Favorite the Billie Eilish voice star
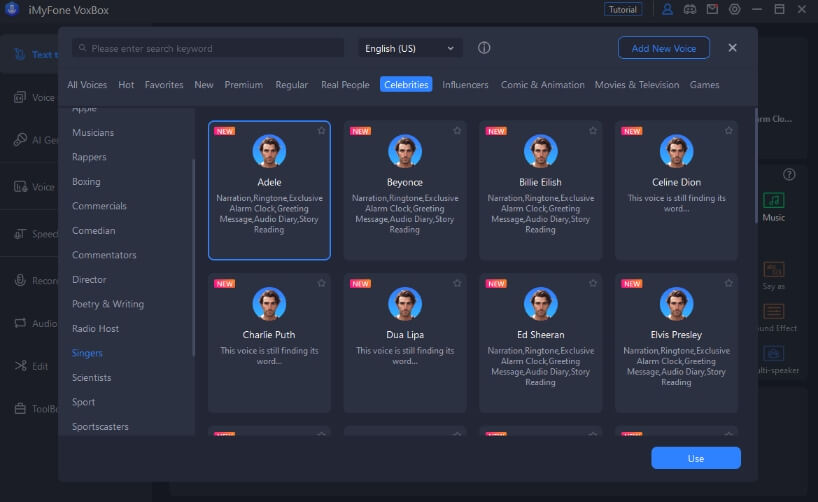818x502 pixels. [593, 130]
